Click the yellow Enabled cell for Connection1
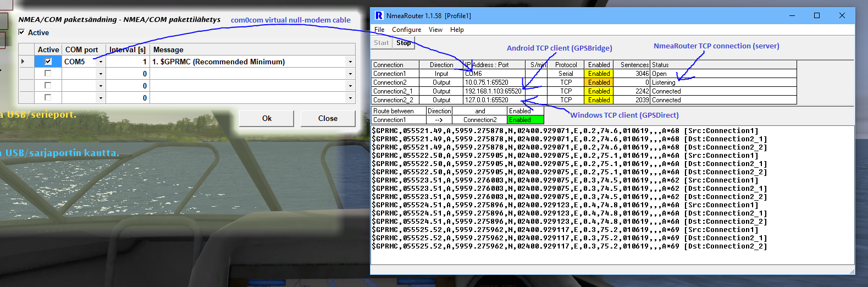This screenshot has height=287, width=868. coord(599,74)
